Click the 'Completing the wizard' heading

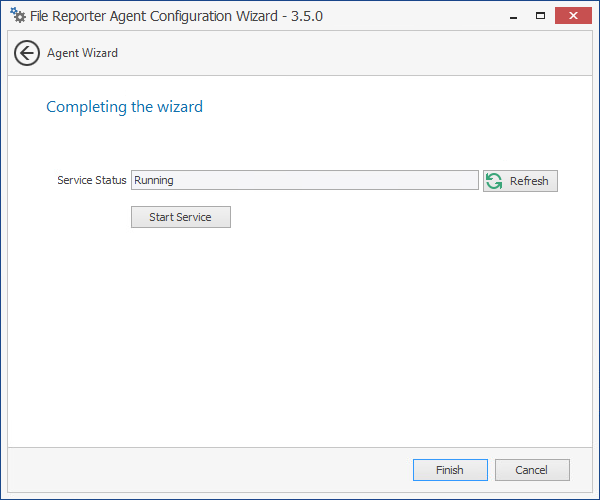pyautogui.click(x=124, y=107)
